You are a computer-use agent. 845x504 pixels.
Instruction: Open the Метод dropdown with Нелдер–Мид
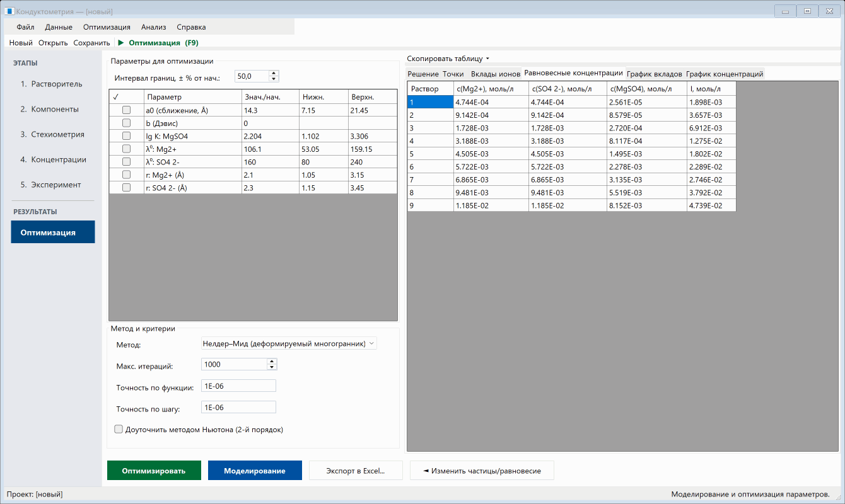[288, 343]
